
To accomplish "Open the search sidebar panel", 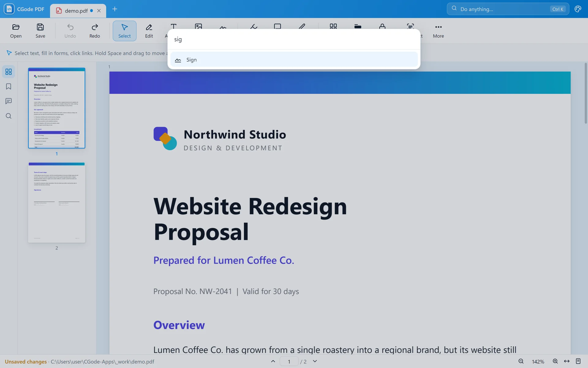I will 9,116.
